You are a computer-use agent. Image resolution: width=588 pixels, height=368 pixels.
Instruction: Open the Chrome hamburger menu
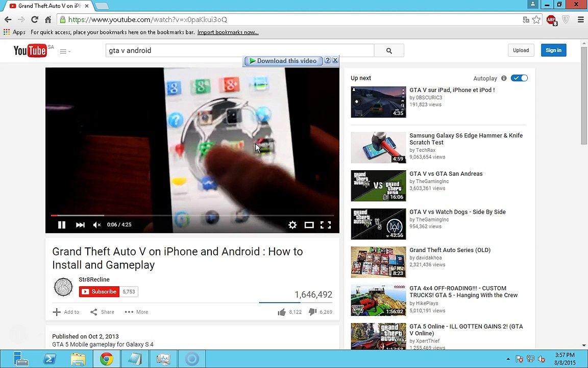pyautogui.click(x=580, y=19)
